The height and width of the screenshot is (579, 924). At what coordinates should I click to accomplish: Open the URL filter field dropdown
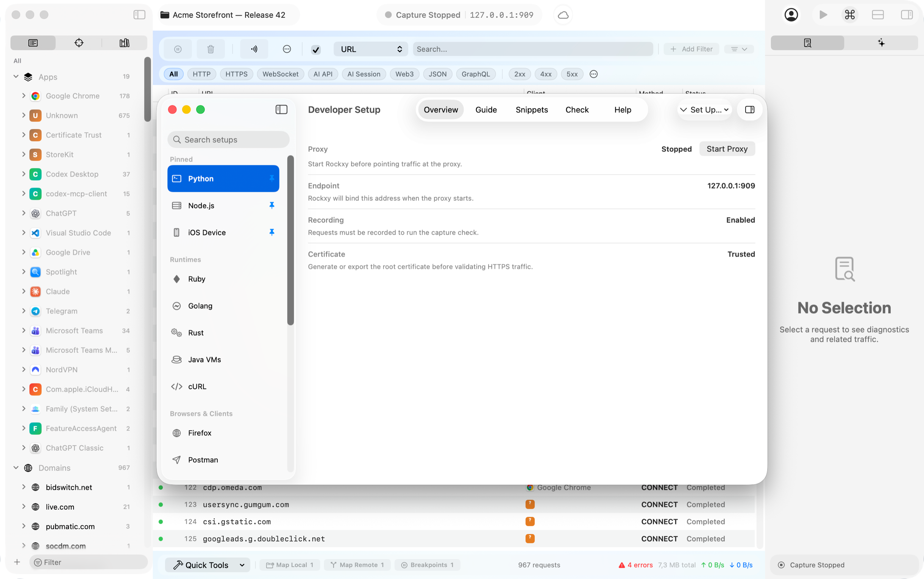370,49
